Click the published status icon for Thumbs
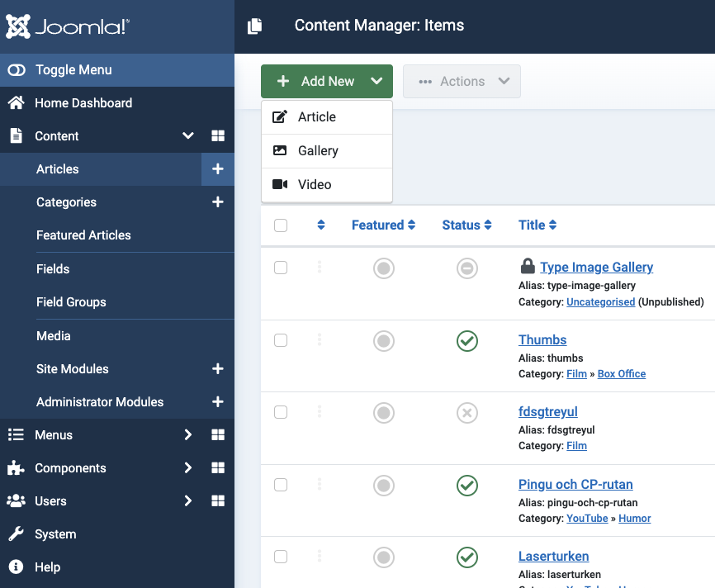This screenshot has width=715, height=588. pos(467,340)
